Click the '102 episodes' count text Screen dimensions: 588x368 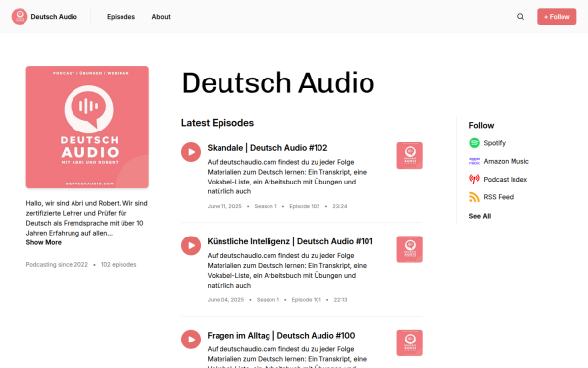119,264
